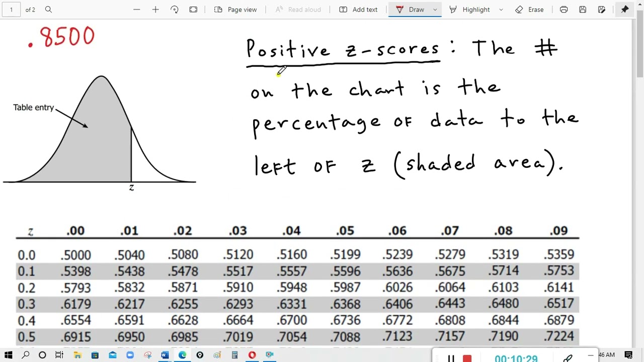644x362 pixels.
Task: Save the PDF with the disk icon
Action: (x=583, y=10)
